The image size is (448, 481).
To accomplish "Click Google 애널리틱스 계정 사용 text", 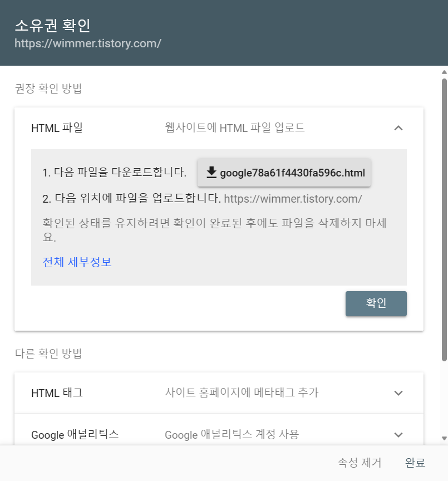I will (232, 435).
